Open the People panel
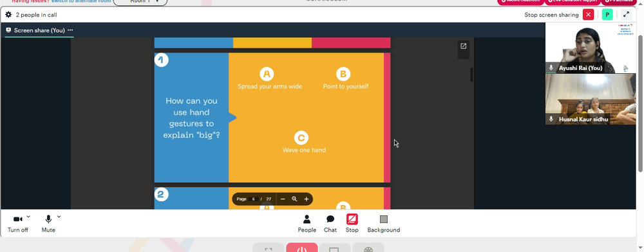The width and height of the screenshot is (644, 252). 307,224
